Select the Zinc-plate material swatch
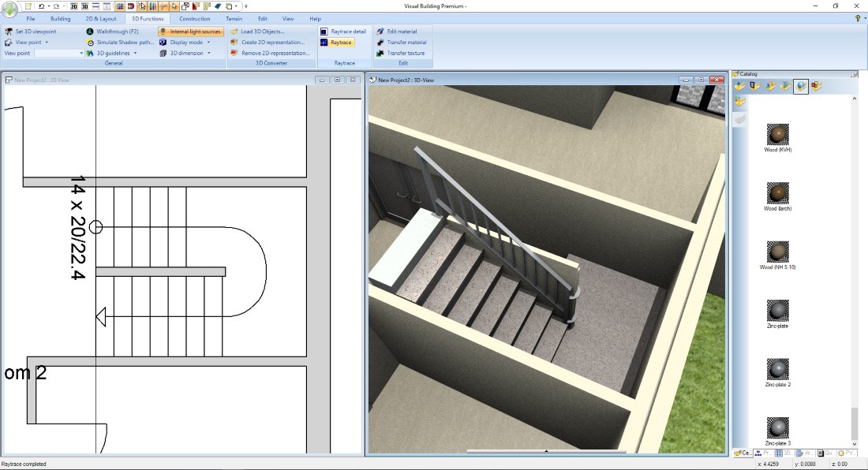 click(x=777, y=310)
